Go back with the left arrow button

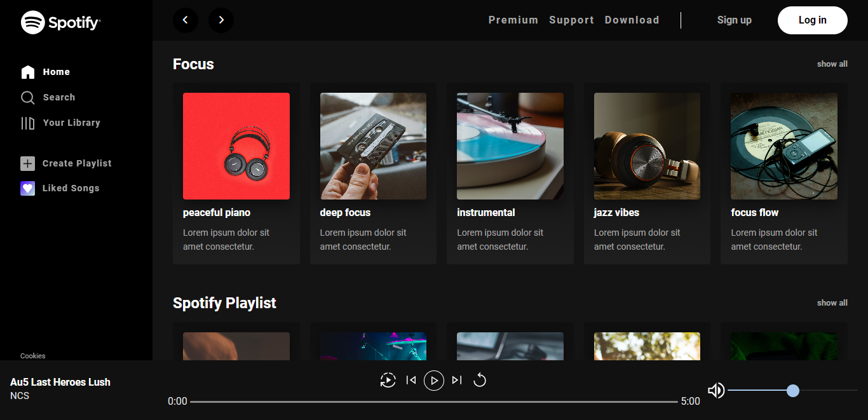pos(186,20)
